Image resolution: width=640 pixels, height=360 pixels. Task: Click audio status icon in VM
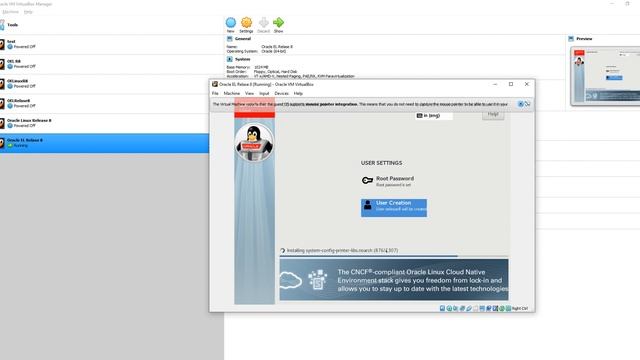tap(456, 308)
